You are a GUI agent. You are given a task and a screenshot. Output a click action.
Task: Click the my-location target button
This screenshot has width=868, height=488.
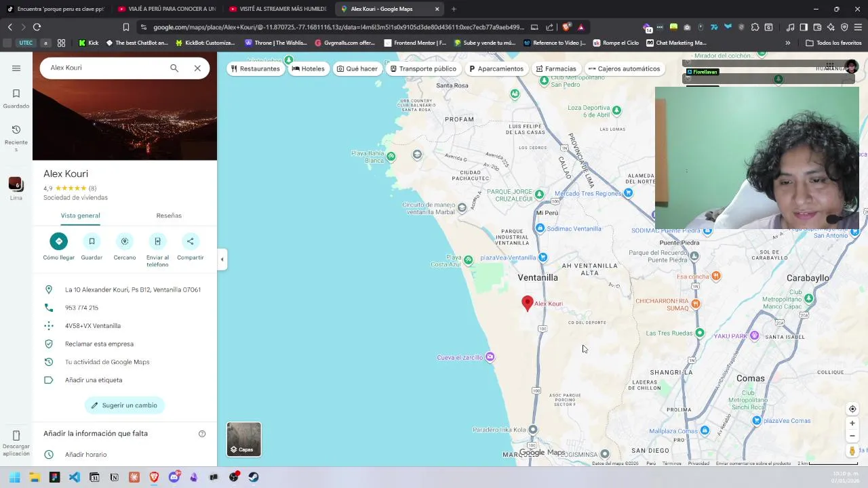(x=852, y=409)
